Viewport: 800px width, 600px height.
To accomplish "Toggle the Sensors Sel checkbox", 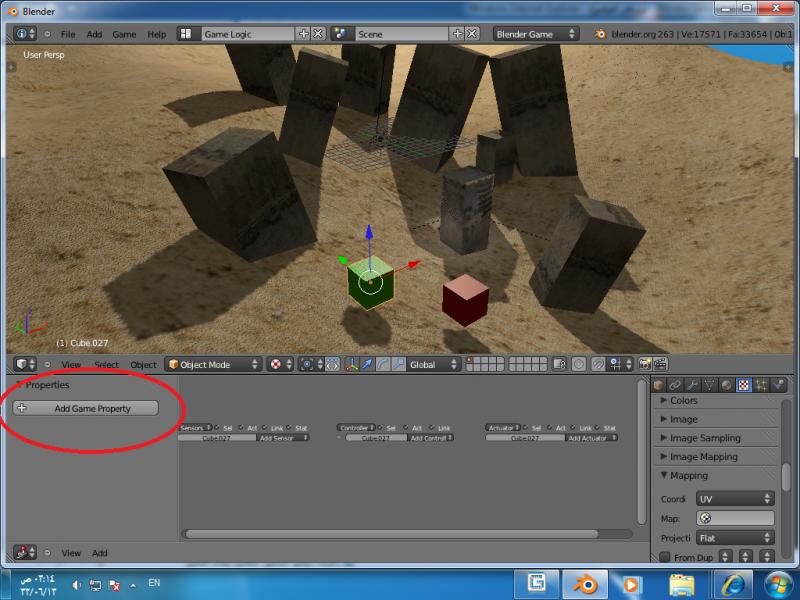I will tap(216, 428).
